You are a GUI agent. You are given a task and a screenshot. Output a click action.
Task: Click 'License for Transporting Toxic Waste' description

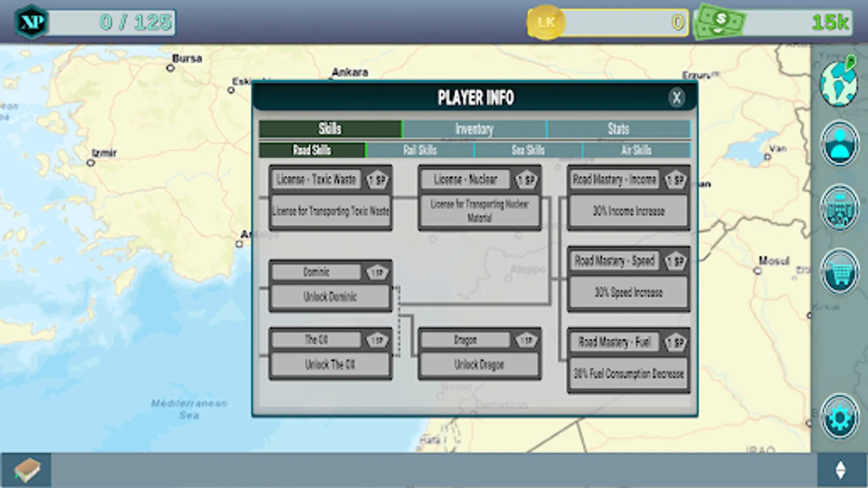(330, 211)
